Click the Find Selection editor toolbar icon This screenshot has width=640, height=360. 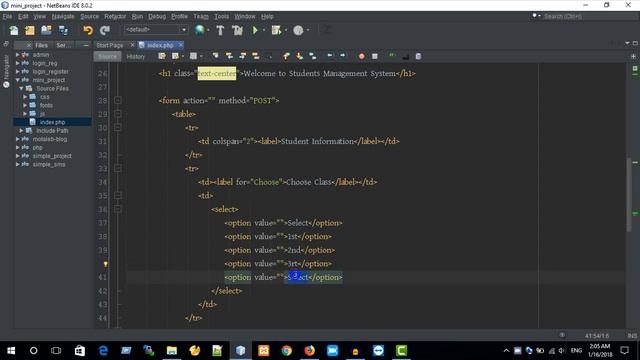point(215,56)
